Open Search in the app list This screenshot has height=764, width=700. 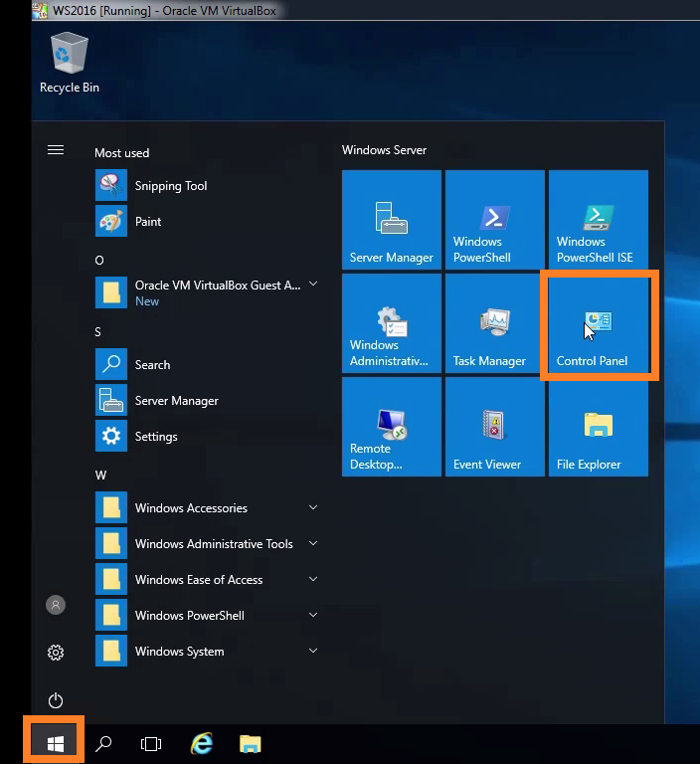[x=207, y=364]
